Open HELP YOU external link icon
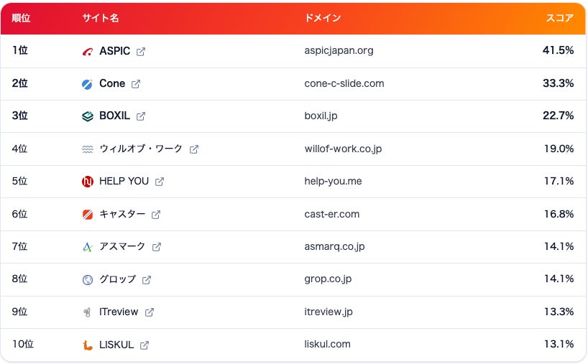The width and height of the screenshot is (588, 364). (160, 182)
